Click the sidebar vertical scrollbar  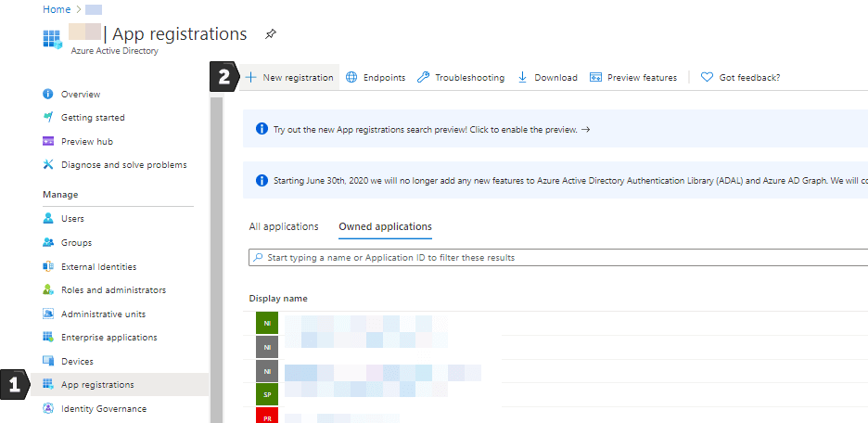coord(216,261)
